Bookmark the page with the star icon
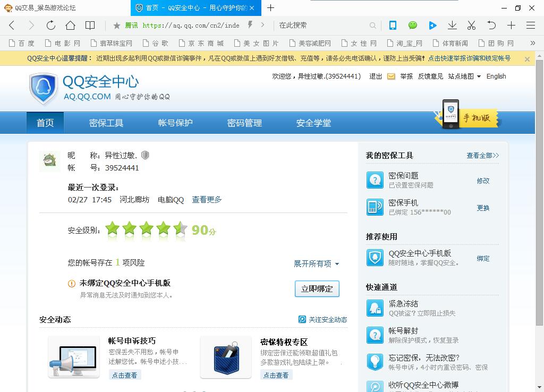Image resolution: width=544 pixels, height=392 pixels. [x=117, y=25]
